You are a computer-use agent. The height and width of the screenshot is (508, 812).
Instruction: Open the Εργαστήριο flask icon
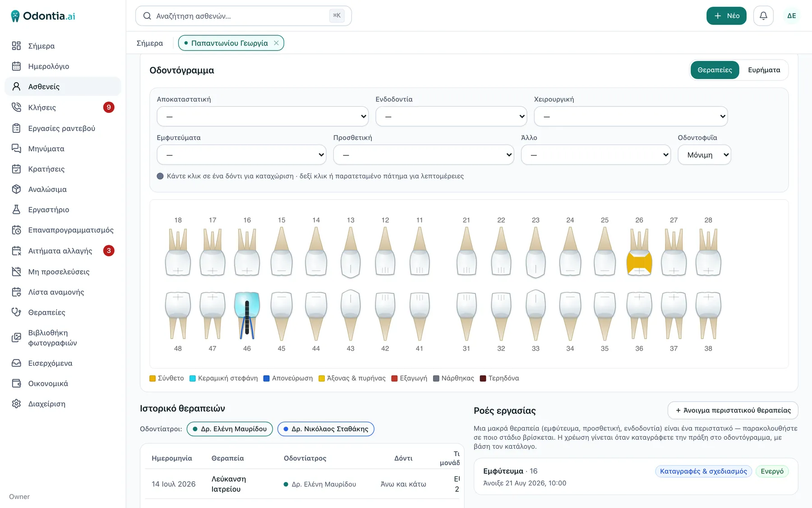pos(16,210)
